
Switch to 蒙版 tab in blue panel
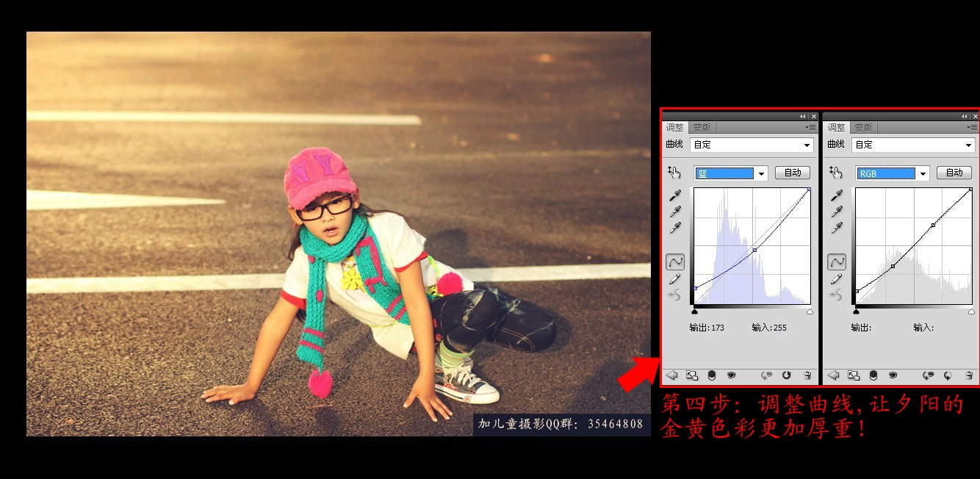[x=702, y=128]
